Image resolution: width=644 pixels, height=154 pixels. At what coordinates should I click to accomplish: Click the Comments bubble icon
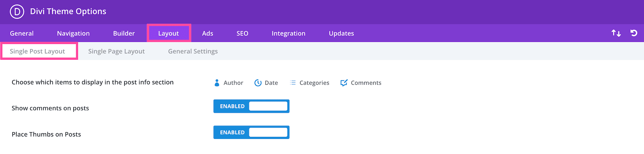(x=344, y=83)
